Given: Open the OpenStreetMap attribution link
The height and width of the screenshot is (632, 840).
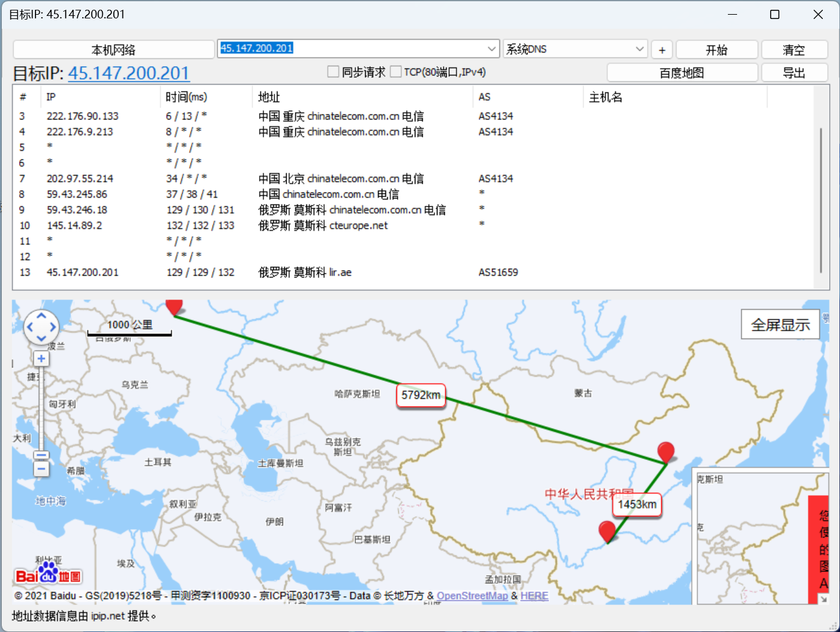Looking at the screenshot, I should [474, 595].
